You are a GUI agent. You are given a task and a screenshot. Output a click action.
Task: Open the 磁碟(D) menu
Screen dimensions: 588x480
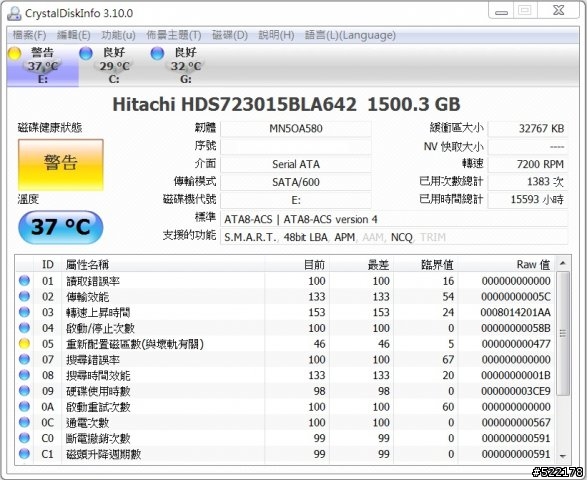click(x=230, y=35)
